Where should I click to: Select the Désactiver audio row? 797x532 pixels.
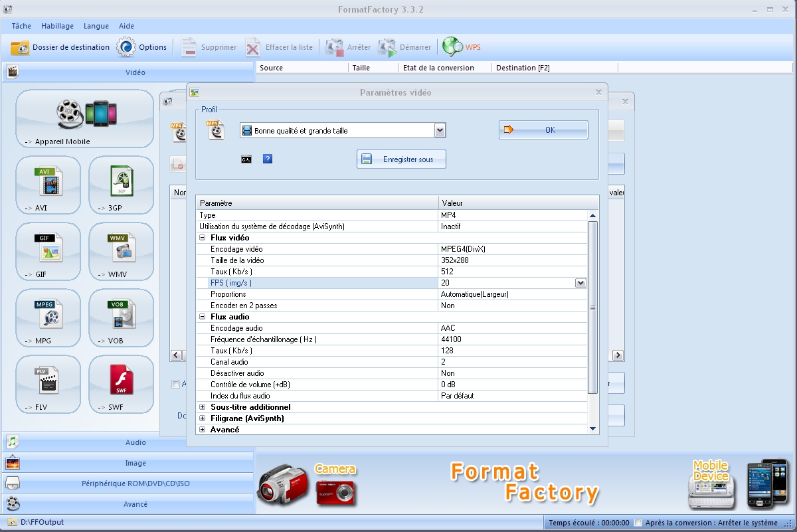click(392, 373)
